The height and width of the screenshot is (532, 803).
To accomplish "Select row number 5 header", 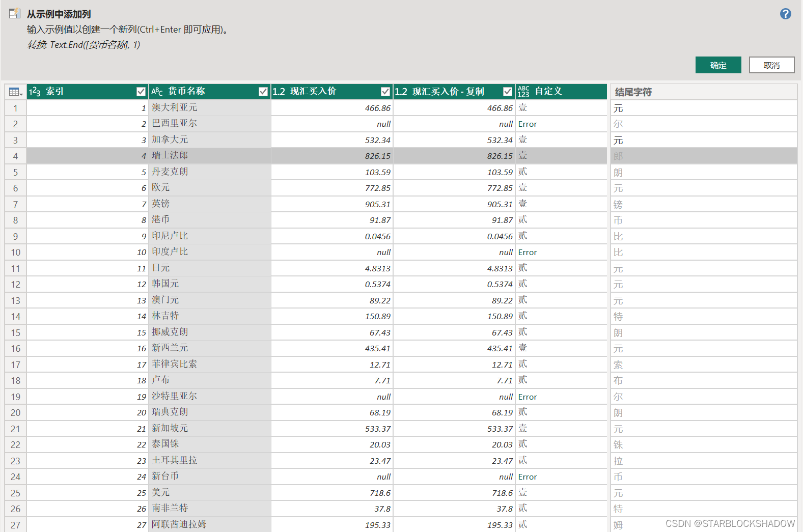I will point(15,172).
